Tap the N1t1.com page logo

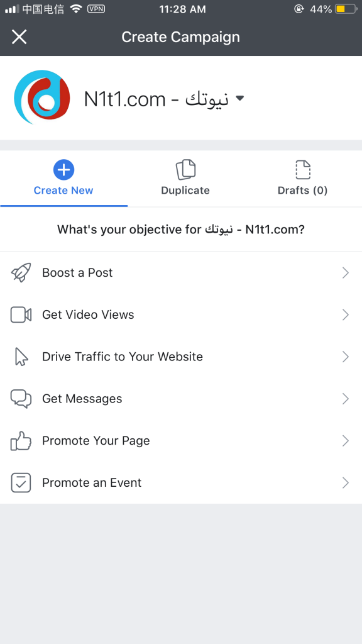(x=42, y=97)
